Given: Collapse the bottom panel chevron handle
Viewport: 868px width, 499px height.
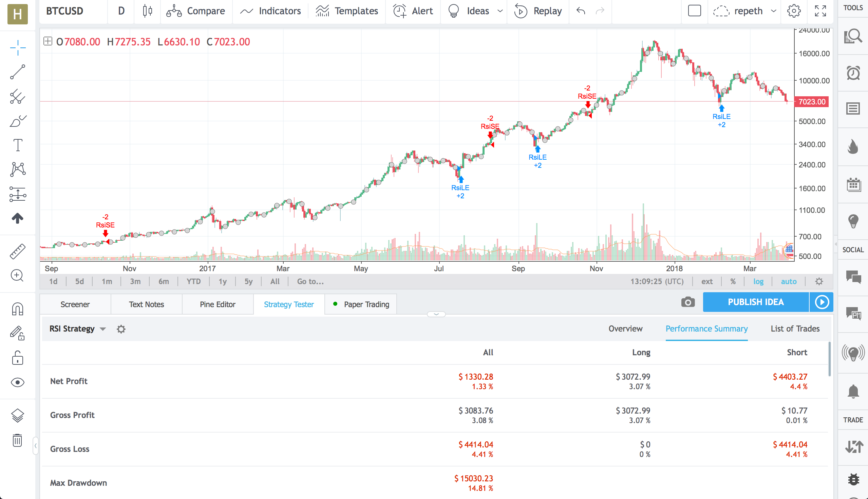Looking at the screenshot, I should [436, 314].
